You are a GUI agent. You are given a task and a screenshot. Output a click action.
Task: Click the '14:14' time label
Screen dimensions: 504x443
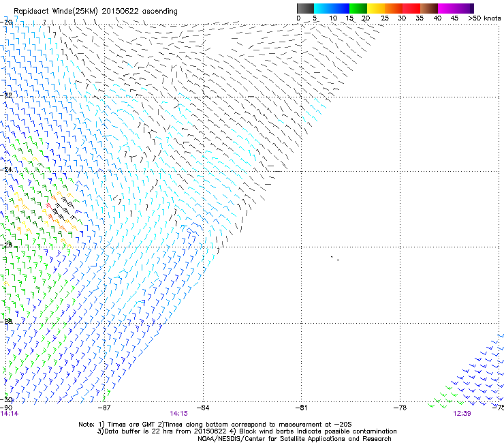click(x=10, y=414)
